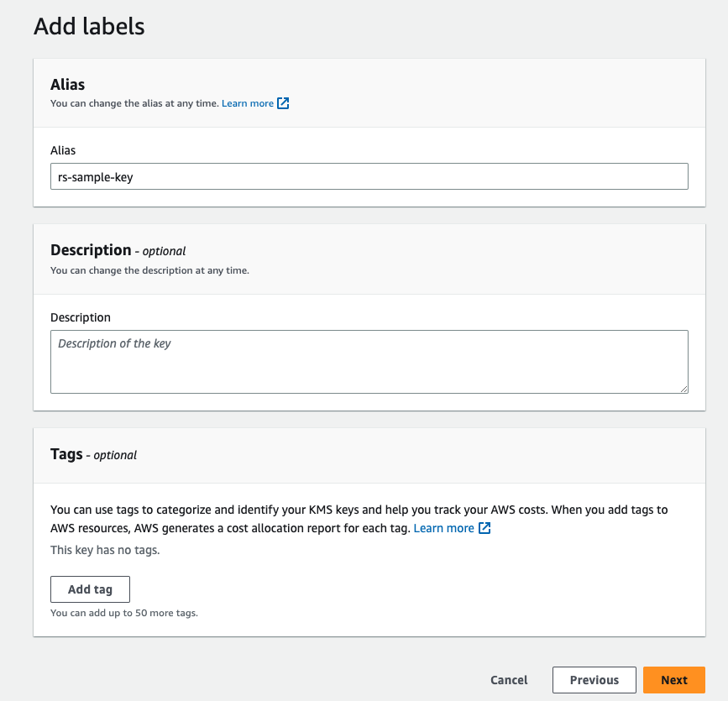
Task: Click the 'Add labels' page heading
Action: coord(89,27)
